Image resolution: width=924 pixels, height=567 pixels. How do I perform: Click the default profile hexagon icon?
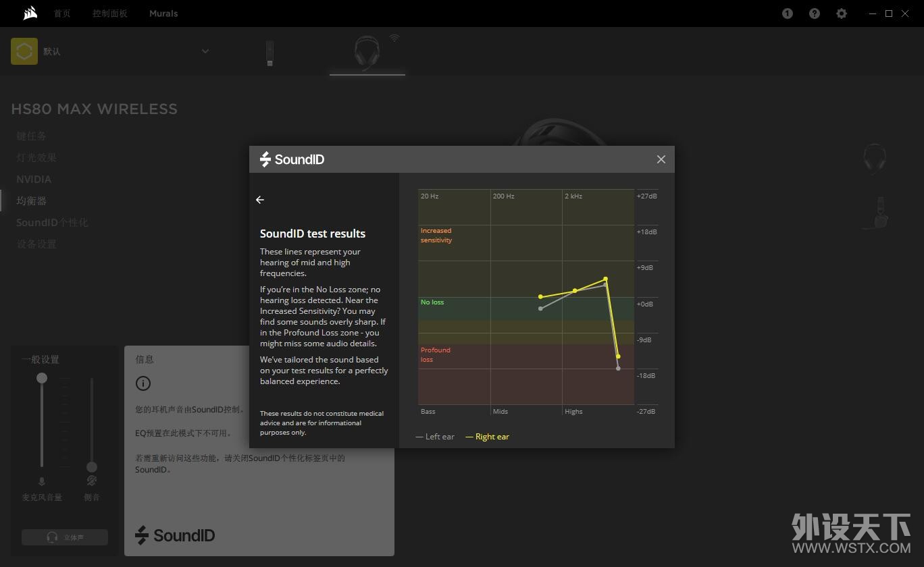[x=24, y=51]
